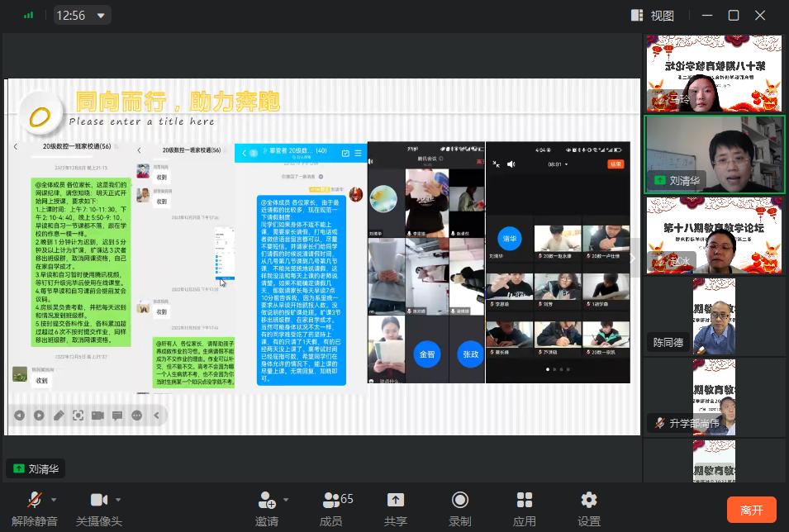
Task: Select 陈同德 participant video thumbnail
Action: click(714, 316)
